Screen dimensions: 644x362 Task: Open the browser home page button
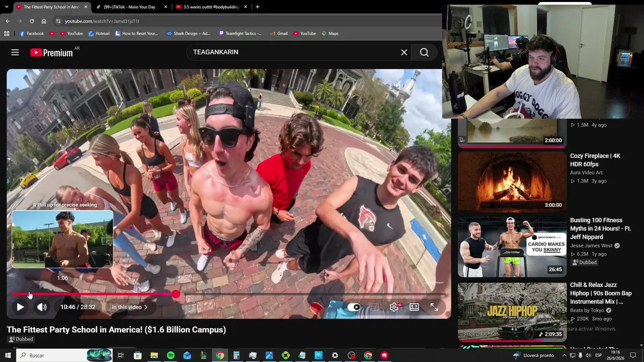[44, 21]
